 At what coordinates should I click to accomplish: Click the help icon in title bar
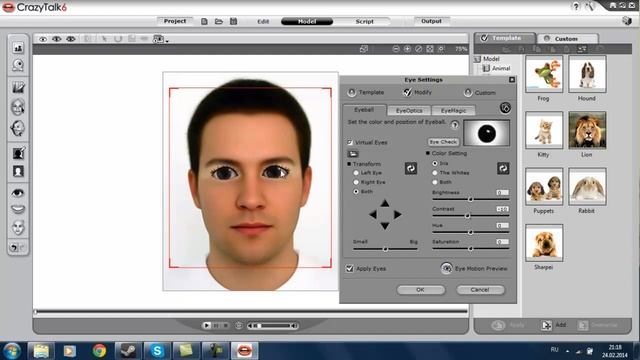[576, 7]
